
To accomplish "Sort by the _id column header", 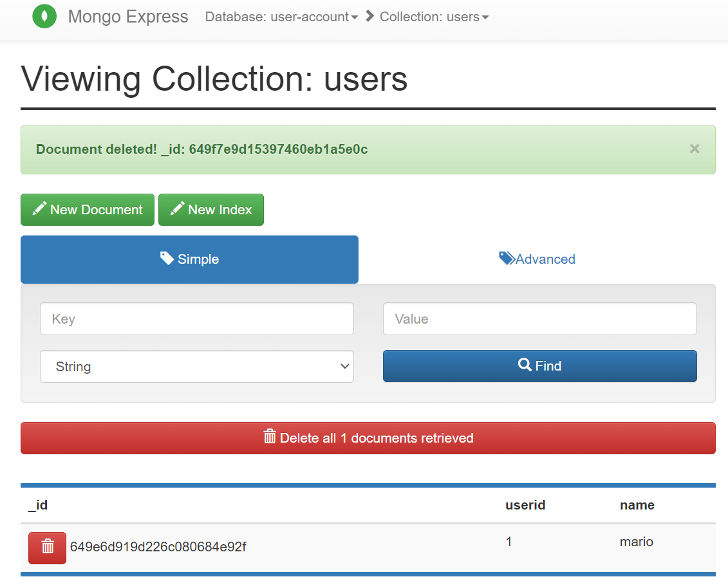I will pos(38,505).
